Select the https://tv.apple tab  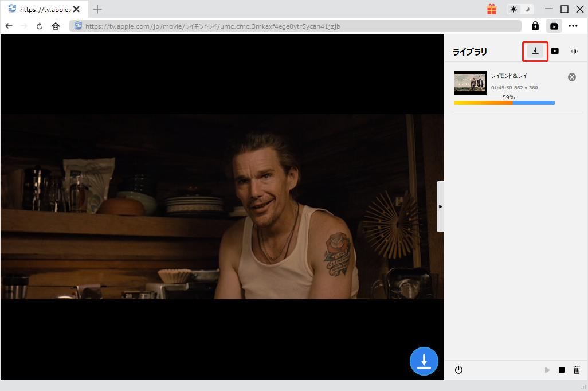point(44,9)
